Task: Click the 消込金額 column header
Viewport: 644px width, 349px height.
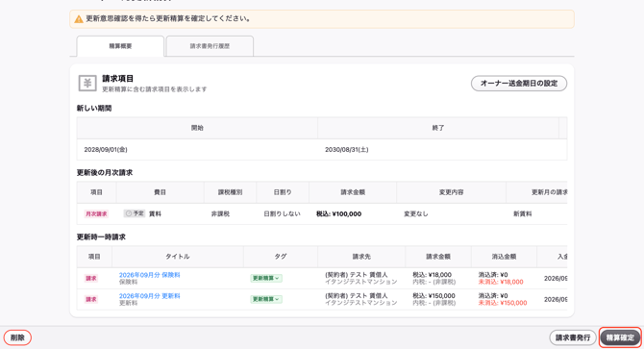Action: [504, 256]
